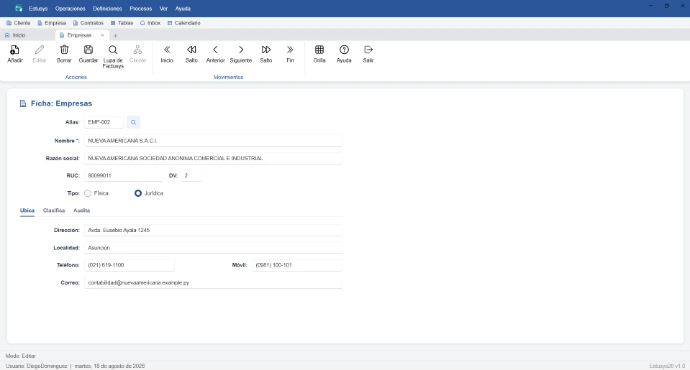
Task: Click the Usuario status bar entry
Action: pyautogui.click(x=37, y=366)
